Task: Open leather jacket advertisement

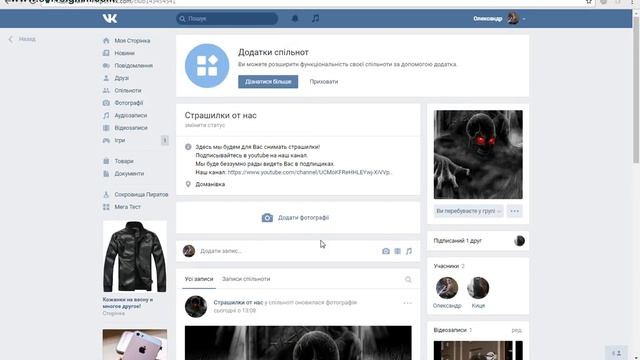Action: point(135,256)
